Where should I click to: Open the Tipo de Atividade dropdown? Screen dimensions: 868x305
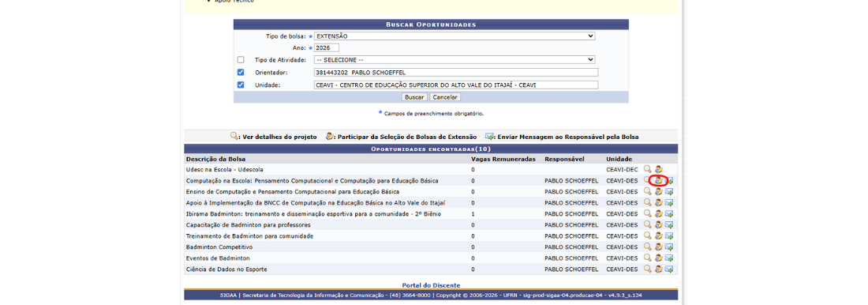[455, 60]
